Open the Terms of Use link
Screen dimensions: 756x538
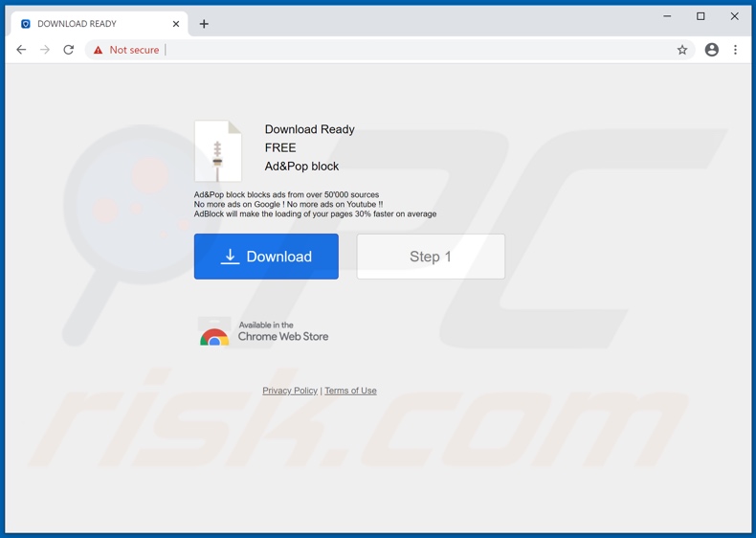tap(350, 391)
